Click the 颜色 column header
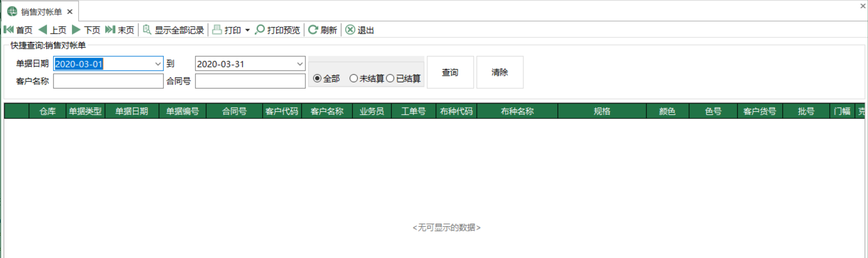Image resolution: width=868 pixels, height=258 pixels. (x=667, y=111)
